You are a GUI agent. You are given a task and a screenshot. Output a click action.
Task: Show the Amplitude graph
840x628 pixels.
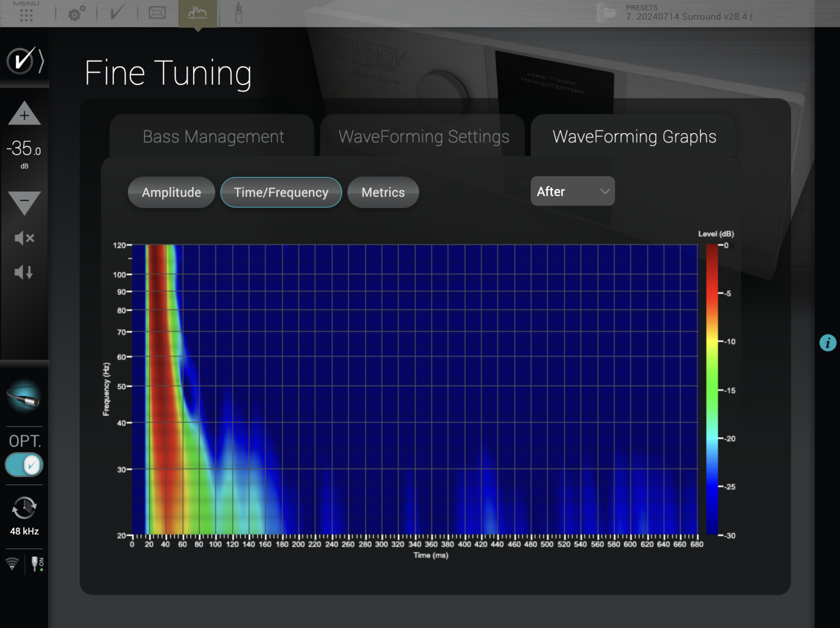pos(171,192)
